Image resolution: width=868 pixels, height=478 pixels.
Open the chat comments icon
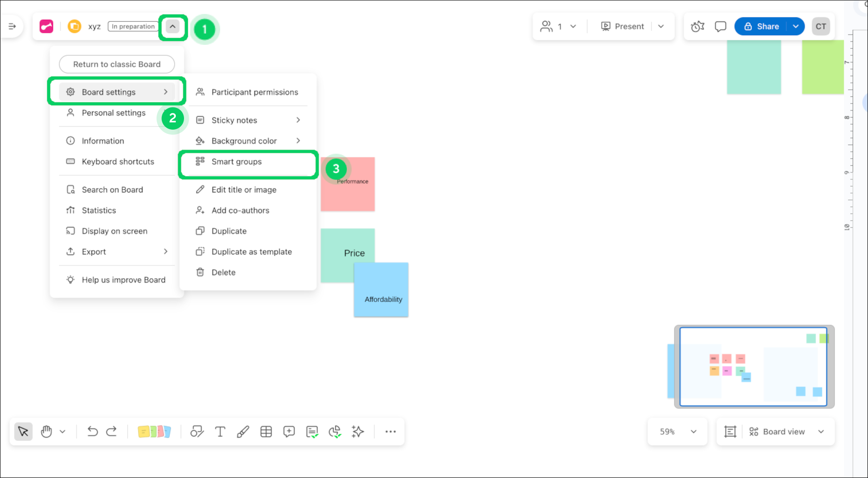click(720, 27)
